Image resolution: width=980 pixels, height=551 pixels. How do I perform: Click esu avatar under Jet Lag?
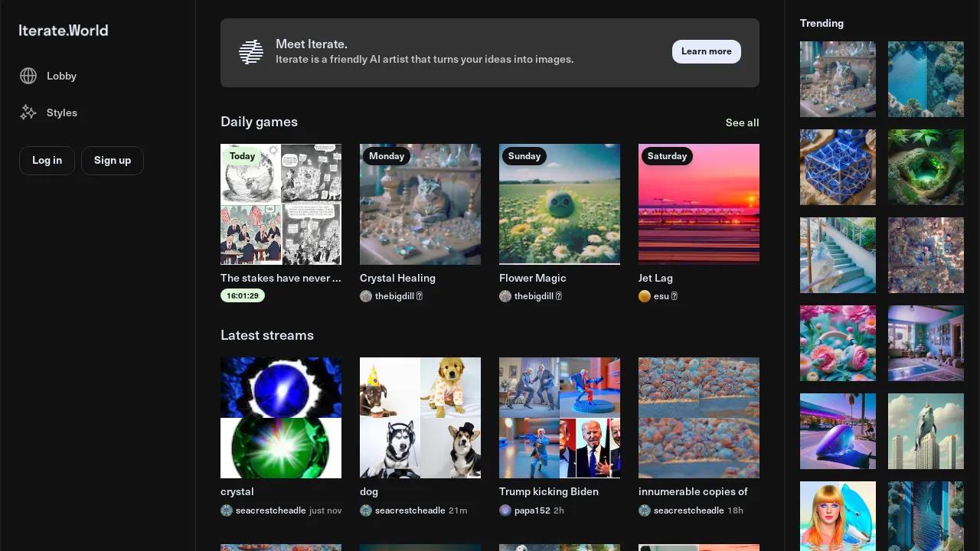coord(645,296)
